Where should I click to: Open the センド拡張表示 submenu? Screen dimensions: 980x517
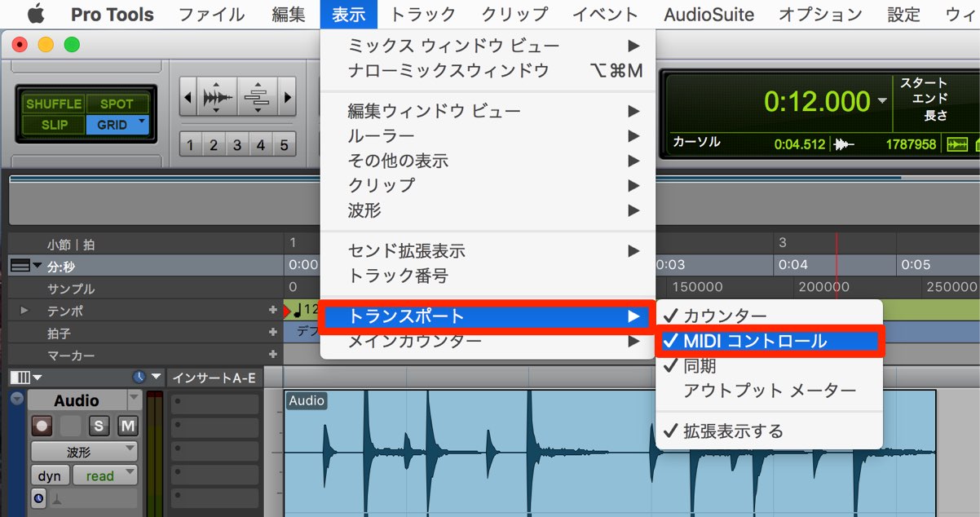(x=488, y=251)
